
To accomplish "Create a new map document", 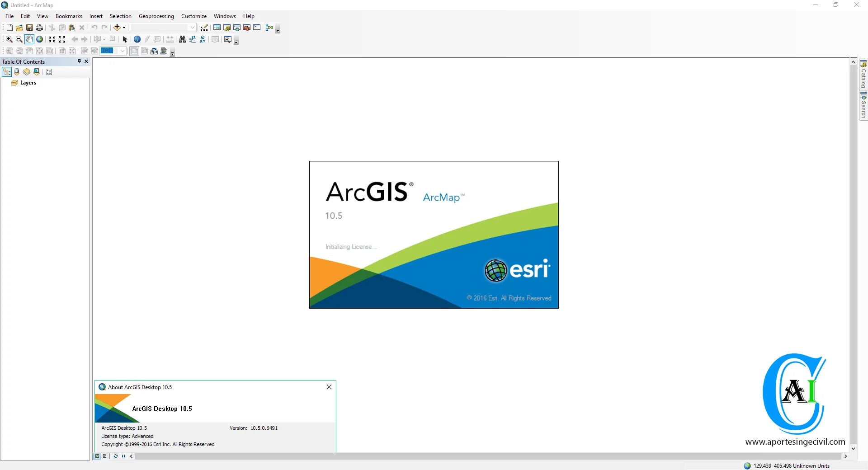I will click(x=9, y=28).
